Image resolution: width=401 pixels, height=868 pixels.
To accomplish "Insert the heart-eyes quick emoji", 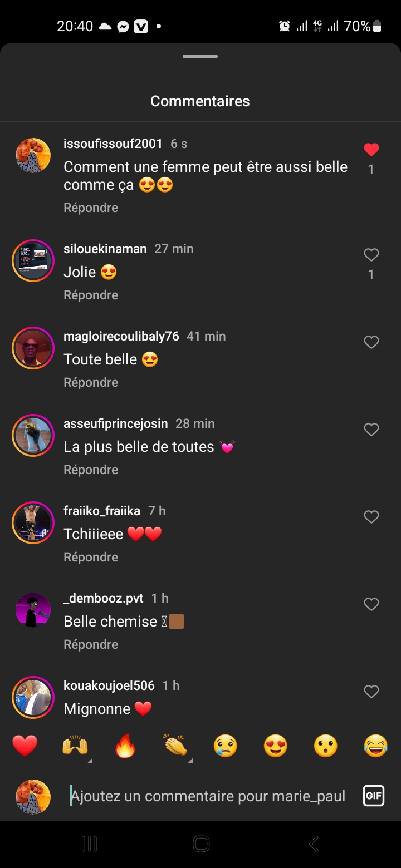I will (276, 746).
